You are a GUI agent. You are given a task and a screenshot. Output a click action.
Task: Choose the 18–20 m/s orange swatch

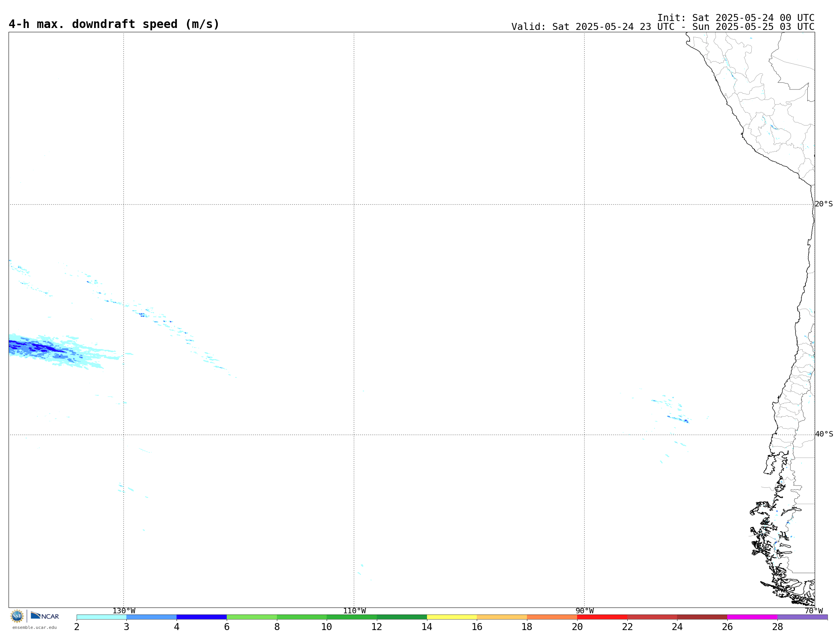(552, 617)
